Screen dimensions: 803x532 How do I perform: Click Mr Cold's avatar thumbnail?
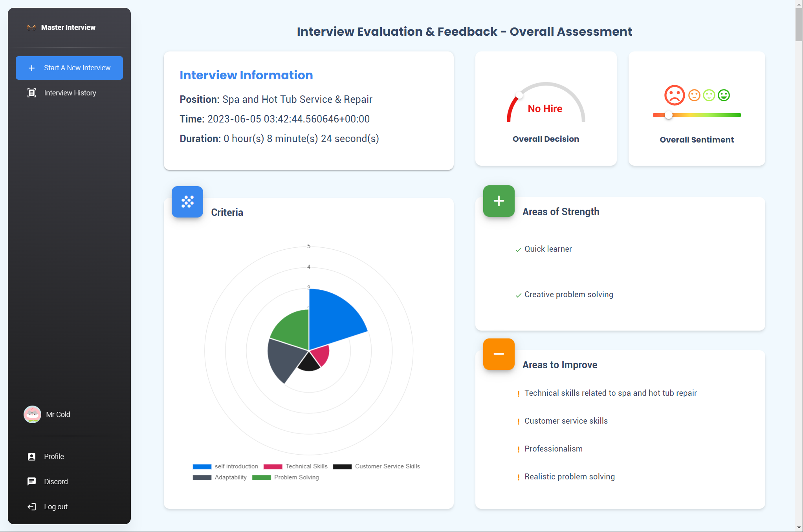pos(32,414)
